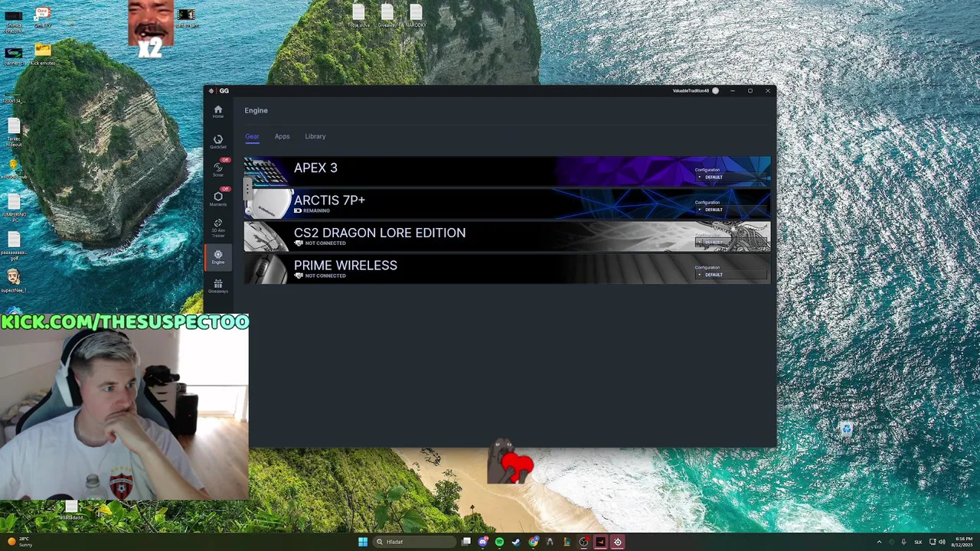This screenshot has height=551, width=980.
Task: Open the Tarkec hideout desktop file
Action: pos(13,130)
